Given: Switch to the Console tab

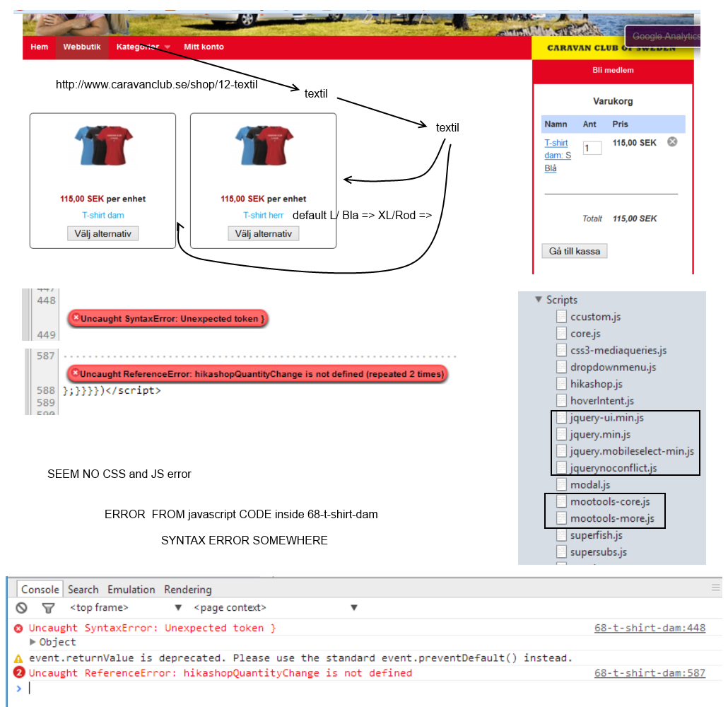Looking at the screenshot, I should coord(40,589).
